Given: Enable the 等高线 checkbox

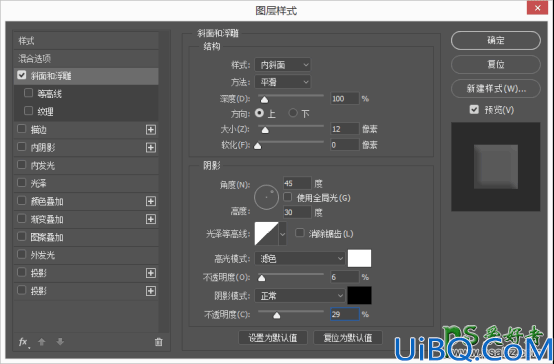Looking at the screenshot, I should click(28, 93).
